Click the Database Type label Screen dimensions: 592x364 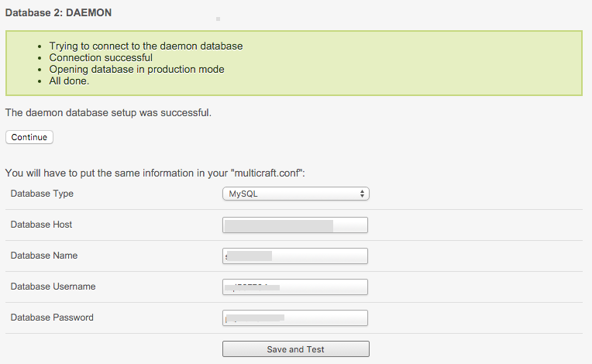42,194
